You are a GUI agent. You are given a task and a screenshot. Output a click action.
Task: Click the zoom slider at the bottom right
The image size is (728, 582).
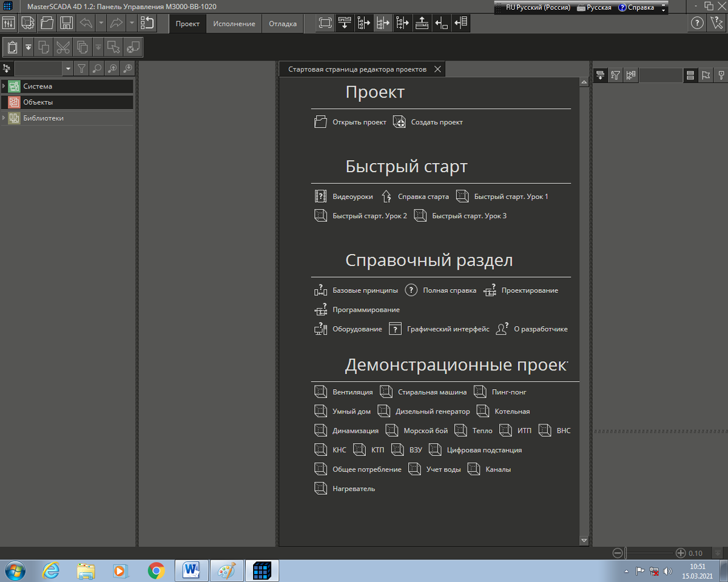pyautogui.click(x=649, y=553)
